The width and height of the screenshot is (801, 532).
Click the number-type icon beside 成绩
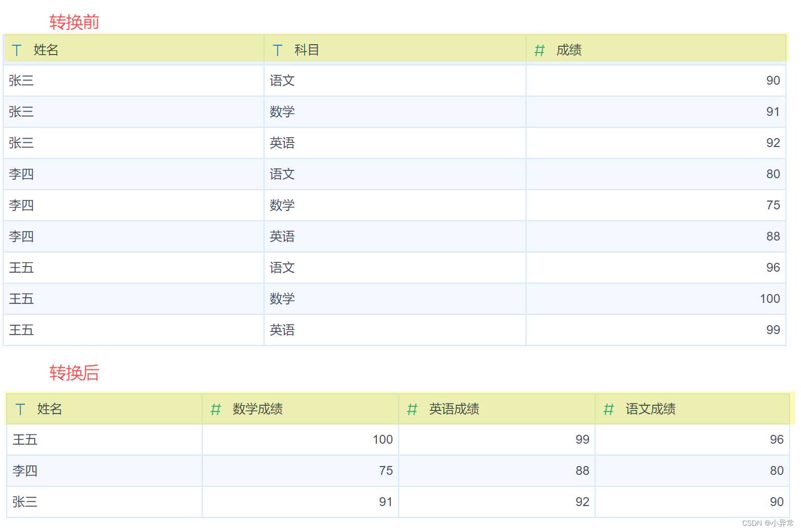pos(540,50)
